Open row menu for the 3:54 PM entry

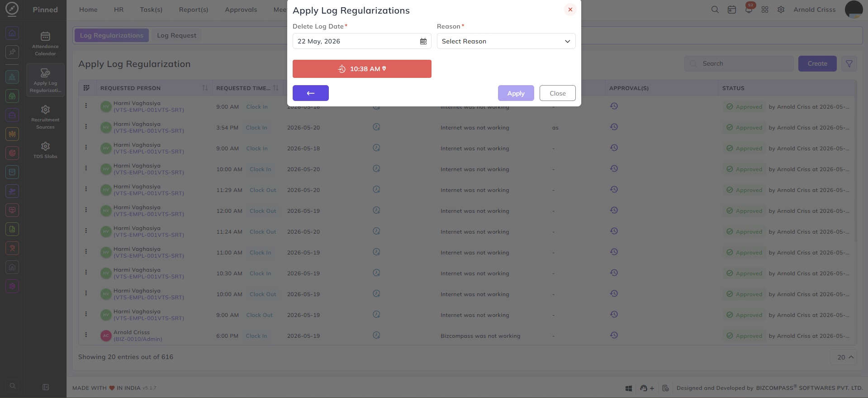(x=86, y=126)
